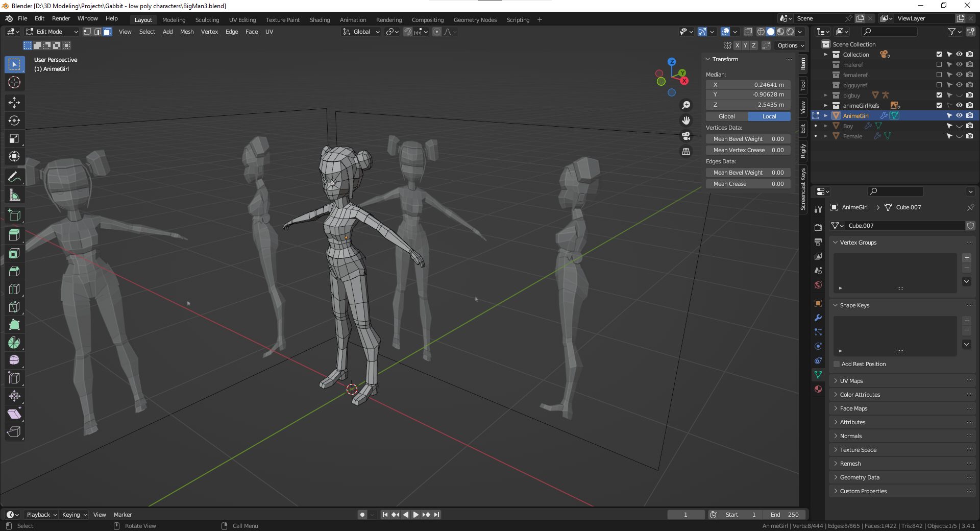Open the Edit Mode dropdown
The image size is (980, 531).
tap(52, 32)
